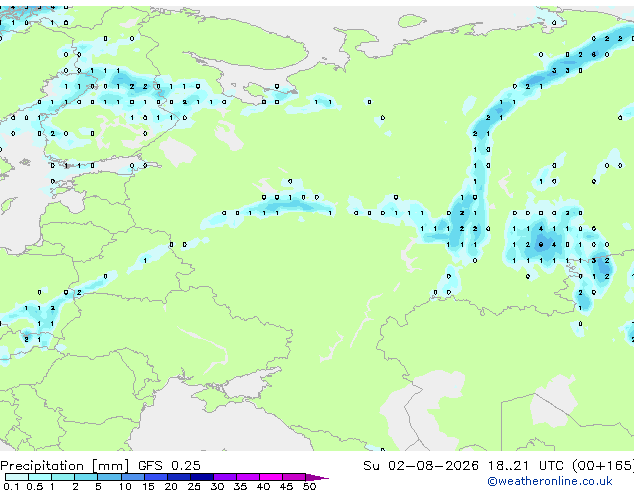This screenshot has width=634, height=490.
Task: Pick the 10–15 mm legend color swatch
Action: coord(132,477)
